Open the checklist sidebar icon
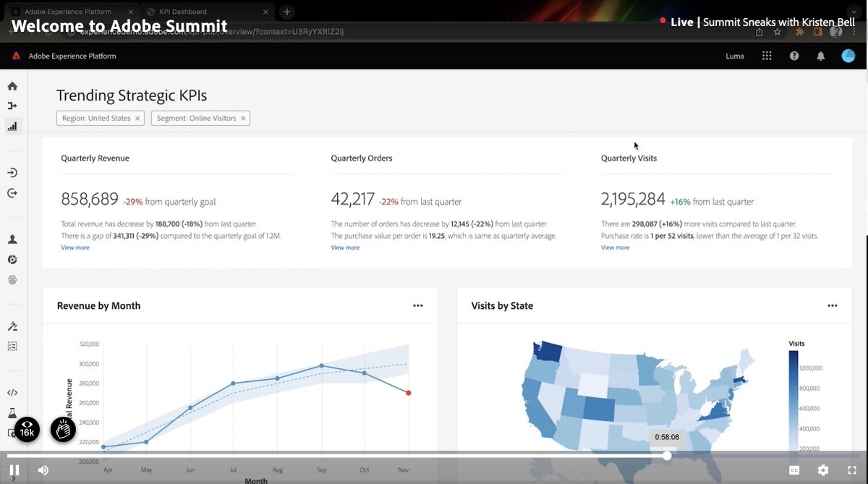 pyautogui.click(x=12, y=347)
